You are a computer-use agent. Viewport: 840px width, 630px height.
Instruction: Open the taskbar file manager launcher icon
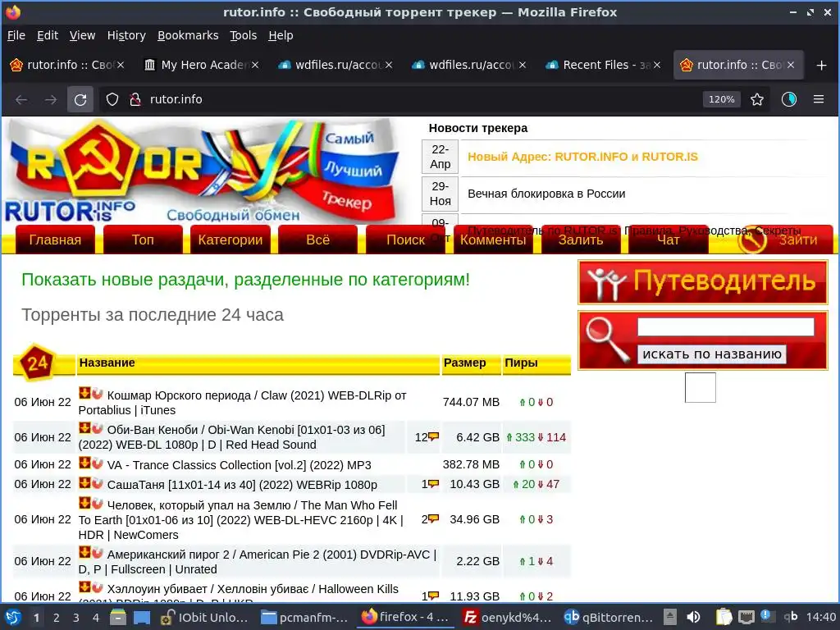click(118, 618)
